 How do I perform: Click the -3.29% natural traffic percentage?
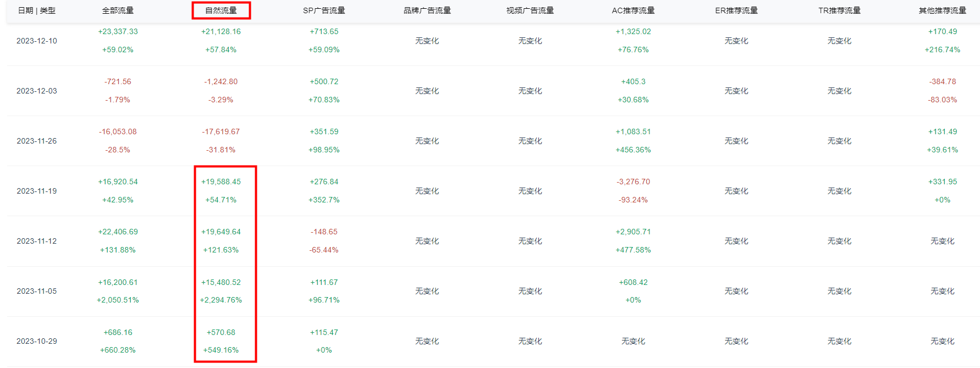(x=221, y=100)
